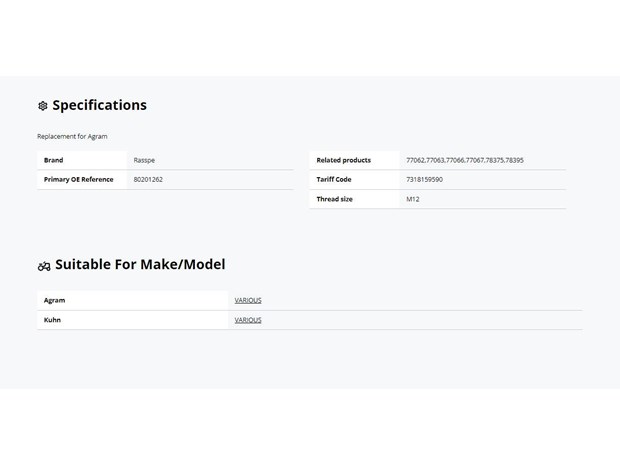Click the Primary OE Reference number 80201262
The width and height of the screenshot is (620, 465).
(x=148, y=180)
